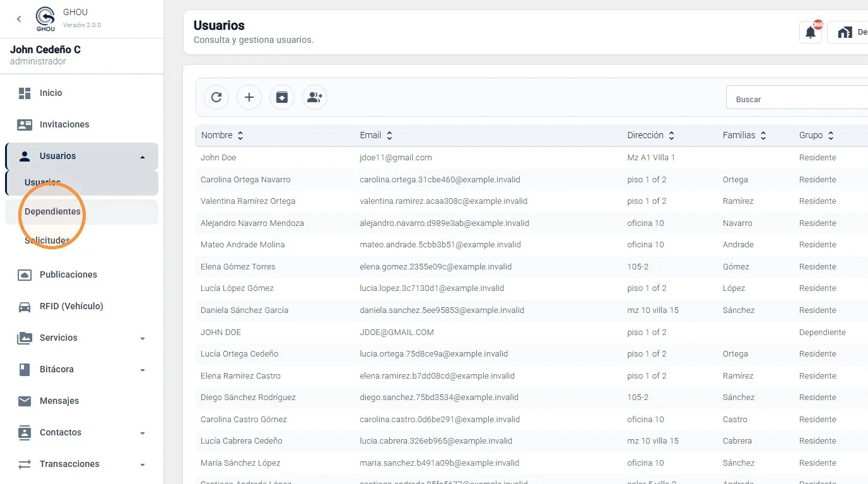Open the notifications bell
Viewport: 868px width, 484px height.
(x=811, y=32)
